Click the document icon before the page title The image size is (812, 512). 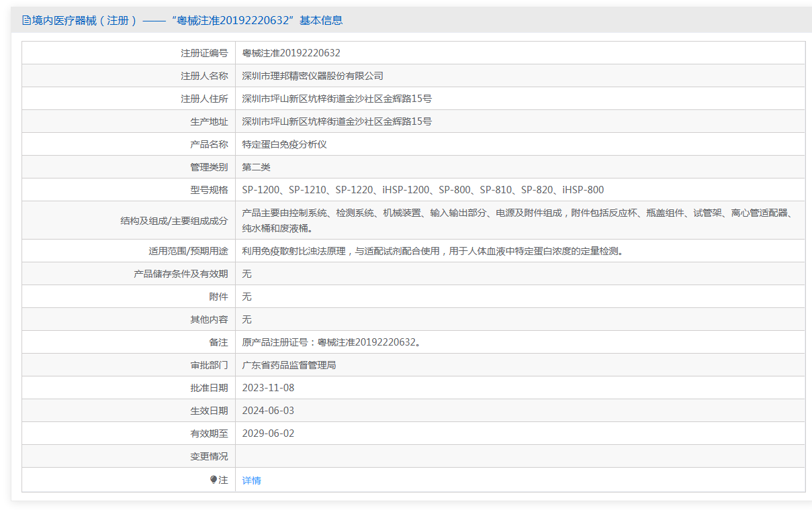pos(26,20)
